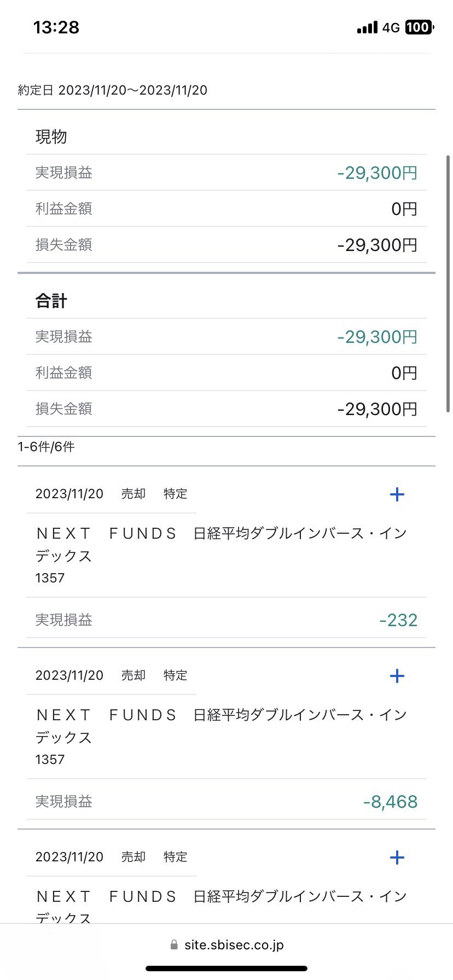Tap the 現物 section heading
This screenshot has height=980, width=453.
pyautogui.click(x=51, y=137)
